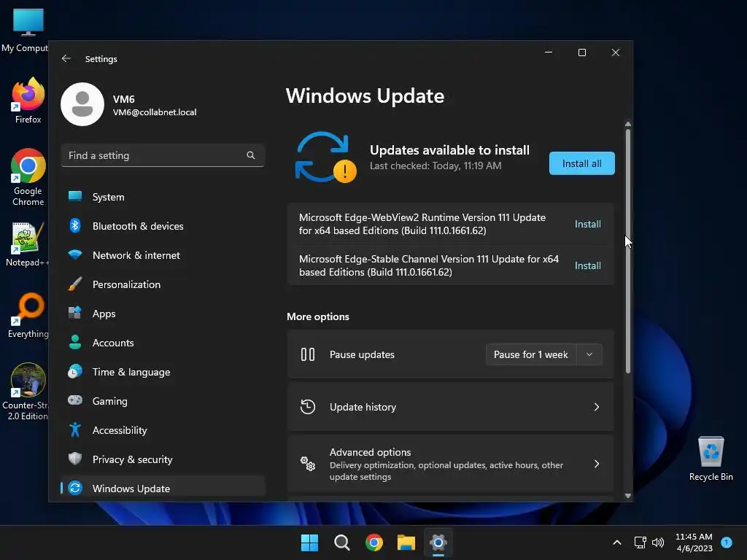Select the Recycle Bin desktop icon

pyautogui.click(x=711, y=459)
